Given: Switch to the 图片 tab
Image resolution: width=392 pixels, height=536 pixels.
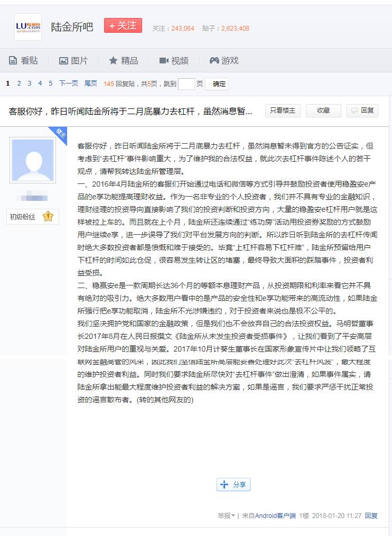Looking at the screenshot, I should [x=73, y=61].
